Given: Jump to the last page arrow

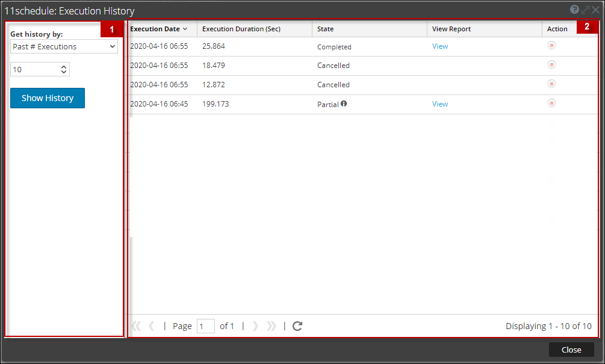Looking at the screenshot, I should [x=271, y=326].
